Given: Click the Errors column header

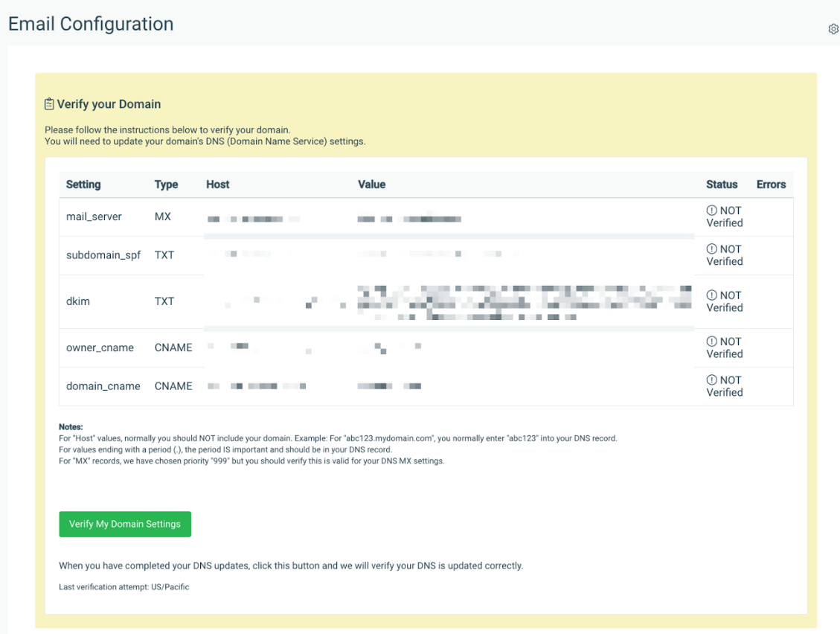Looking at the screenshot, I should point(771,185).
